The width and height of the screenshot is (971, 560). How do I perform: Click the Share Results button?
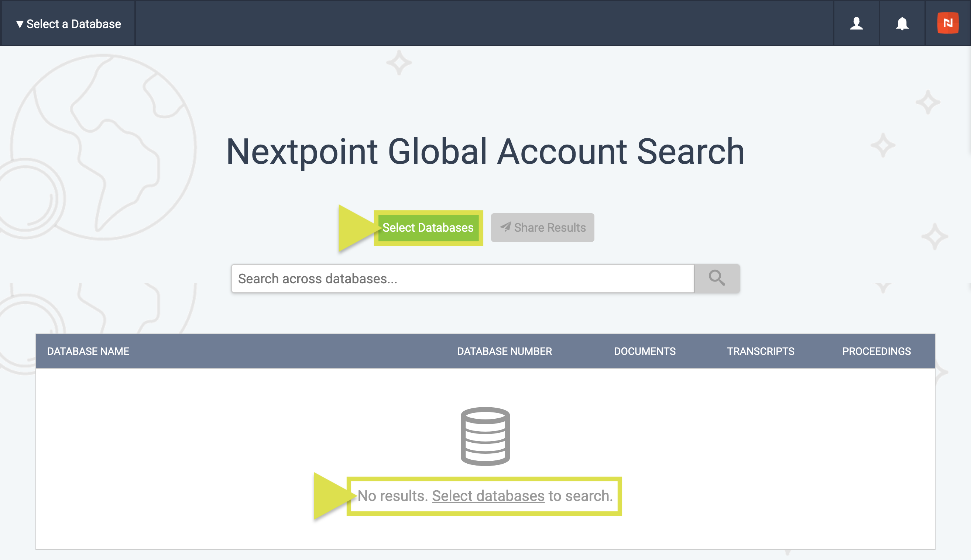coord(542,228)
